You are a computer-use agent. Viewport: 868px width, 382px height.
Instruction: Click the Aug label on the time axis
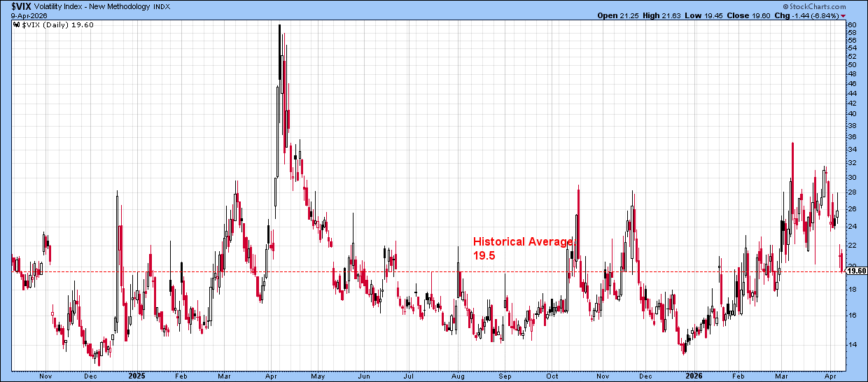click(458, 375)
